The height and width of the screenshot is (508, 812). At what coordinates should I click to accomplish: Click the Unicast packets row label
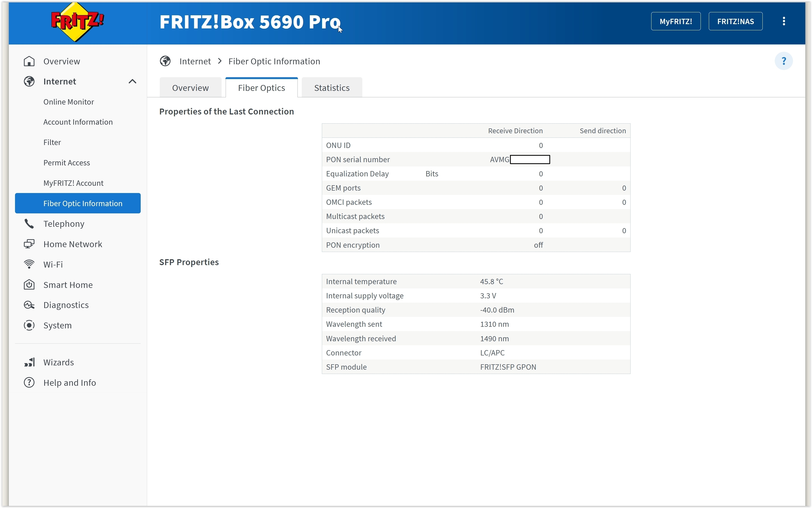point(353,231)
